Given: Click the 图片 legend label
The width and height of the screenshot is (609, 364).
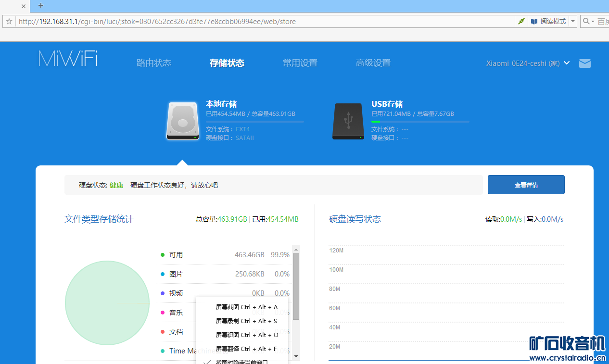Looking at the screenshot, I should point(176,274).
